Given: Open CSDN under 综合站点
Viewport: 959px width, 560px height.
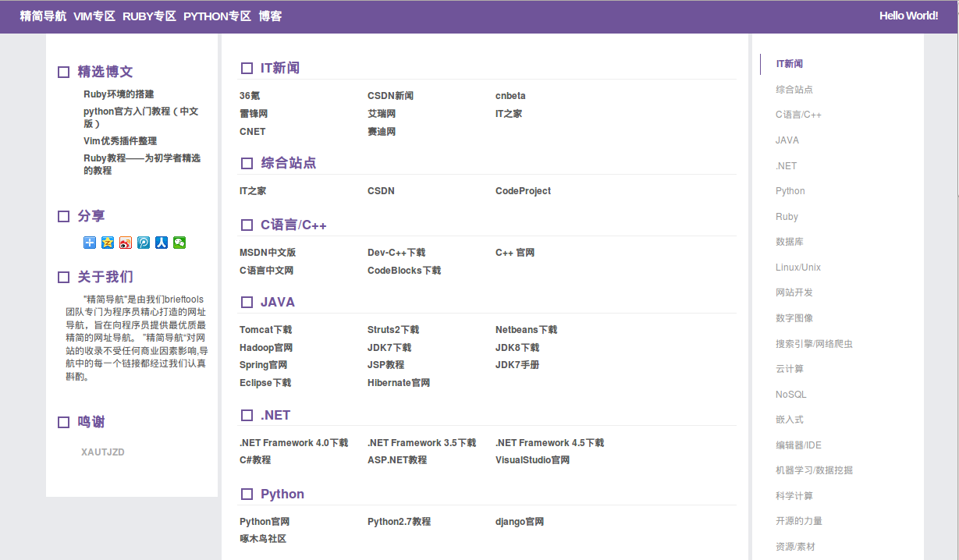Looking at the screenshot, I should pyautogui.click(x=382, y=191).
